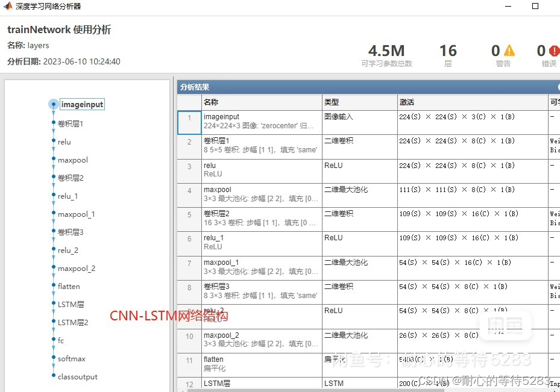560x392 pixels.
Task: Click the 16 layers count
Action: click(x=448, y=51)
